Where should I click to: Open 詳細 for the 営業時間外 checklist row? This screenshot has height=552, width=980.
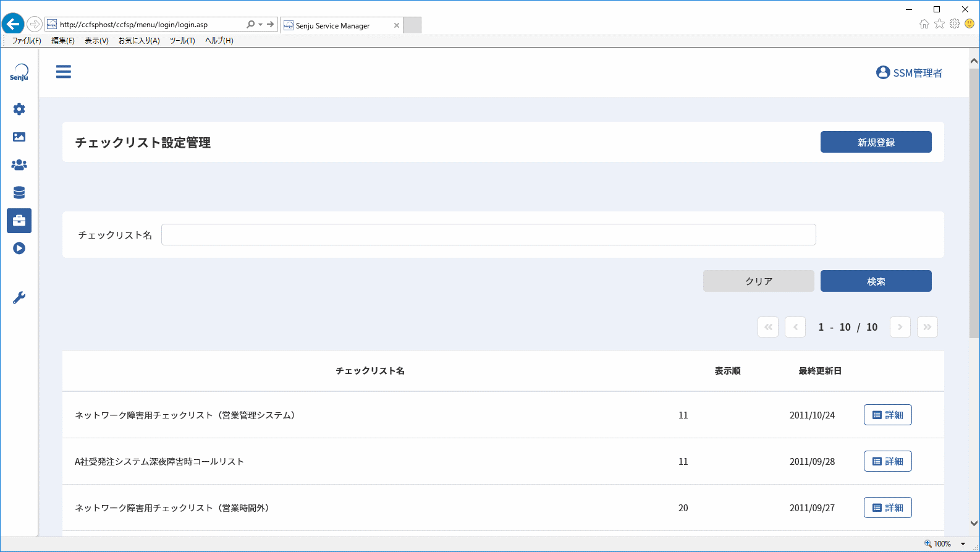point(888,507)
